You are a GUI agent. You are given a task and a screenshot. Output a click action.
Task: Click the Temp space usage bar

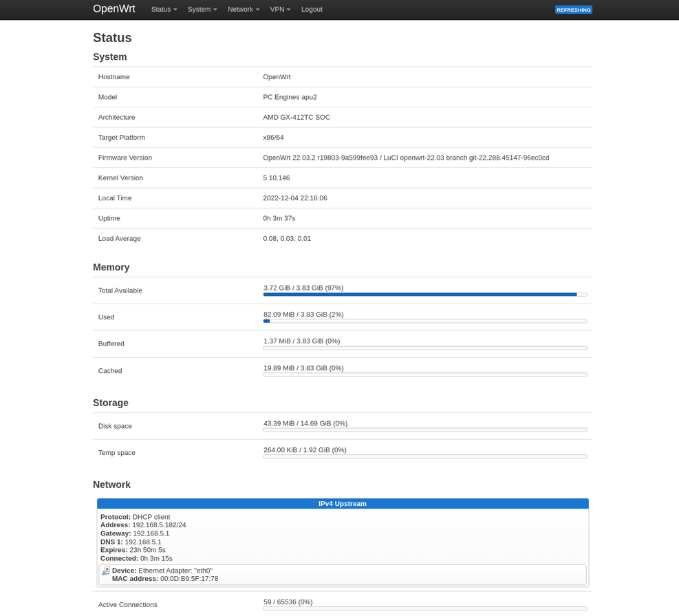[424, 456]
